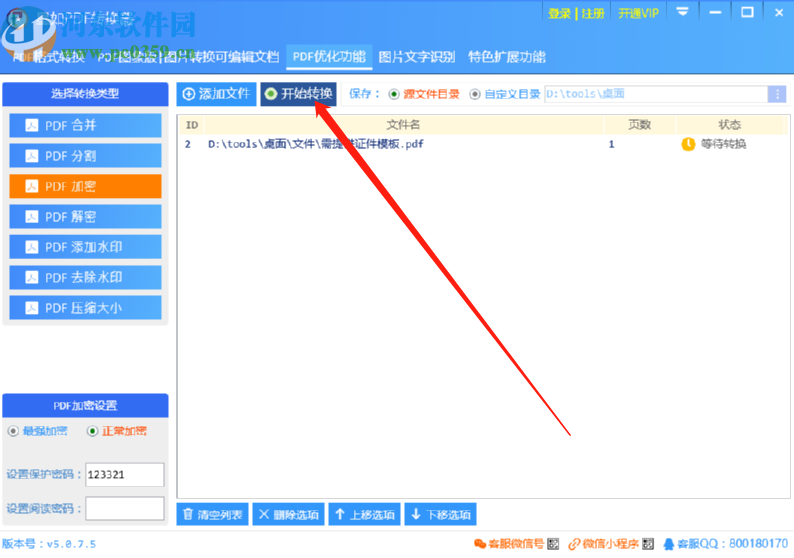Open the title bar dropdown menu icon
The height and width of the screenshot is (558, 794).
pyautogui.click(x=683, y=12)
